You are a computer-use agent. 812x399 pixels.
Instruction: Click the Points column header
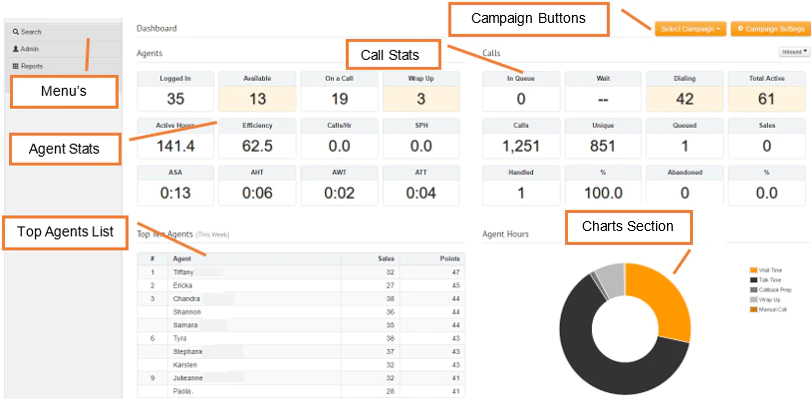click(x=432, y=259)
